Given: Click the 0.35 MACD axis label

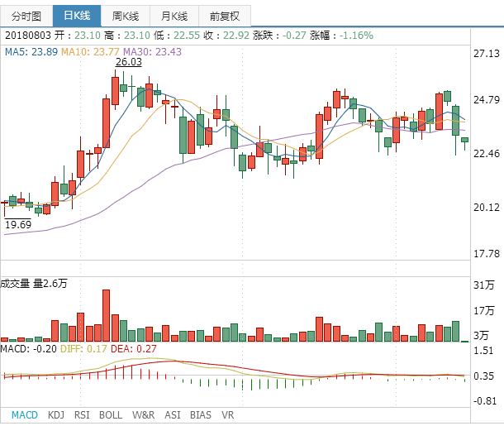Looking at the screenshot, I should [483, 376].
